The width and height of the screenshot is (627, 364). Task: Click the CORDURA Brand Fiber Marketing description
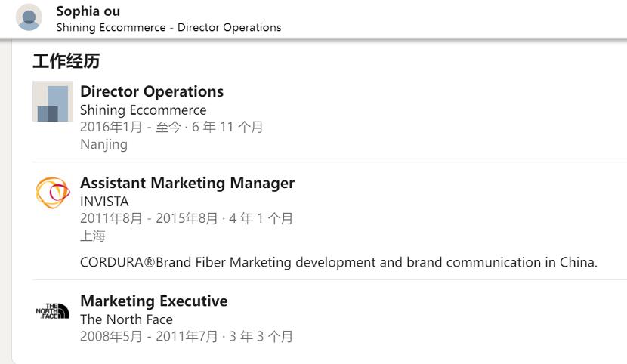pyautogui.click(x=338, y=263)
